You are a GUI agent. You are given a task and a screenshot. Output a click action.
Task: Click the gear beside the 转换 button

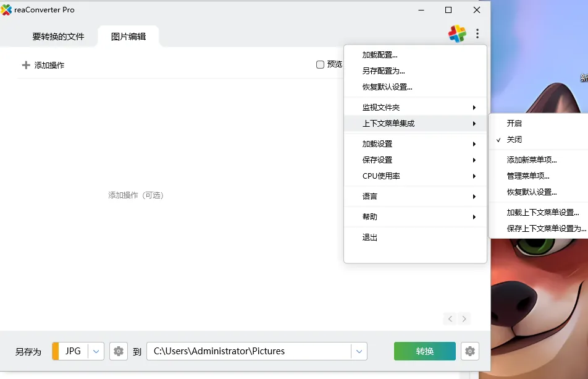pyautogui.click(x=470, y=351)
